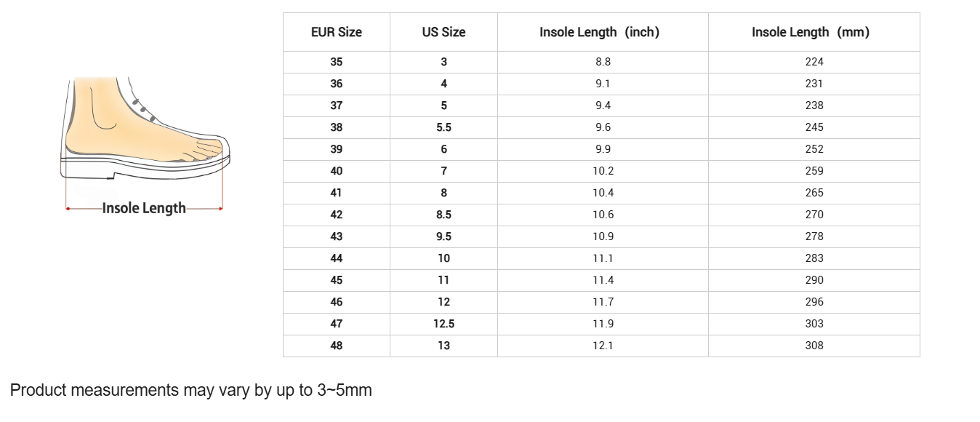Click the 278 mm insole value
Image resolution: width=980 pixels, height=422 pixels.
click(814, 236)
